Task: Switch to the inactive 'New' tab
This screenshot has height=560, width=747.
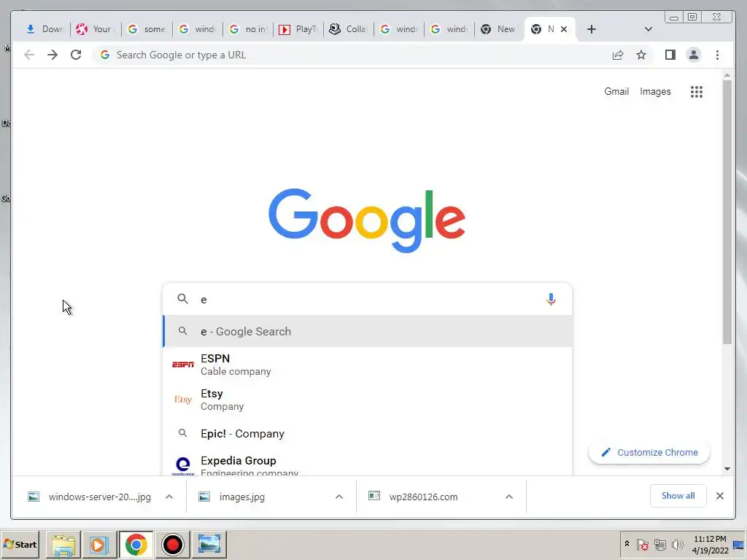Action: [498, 29]
